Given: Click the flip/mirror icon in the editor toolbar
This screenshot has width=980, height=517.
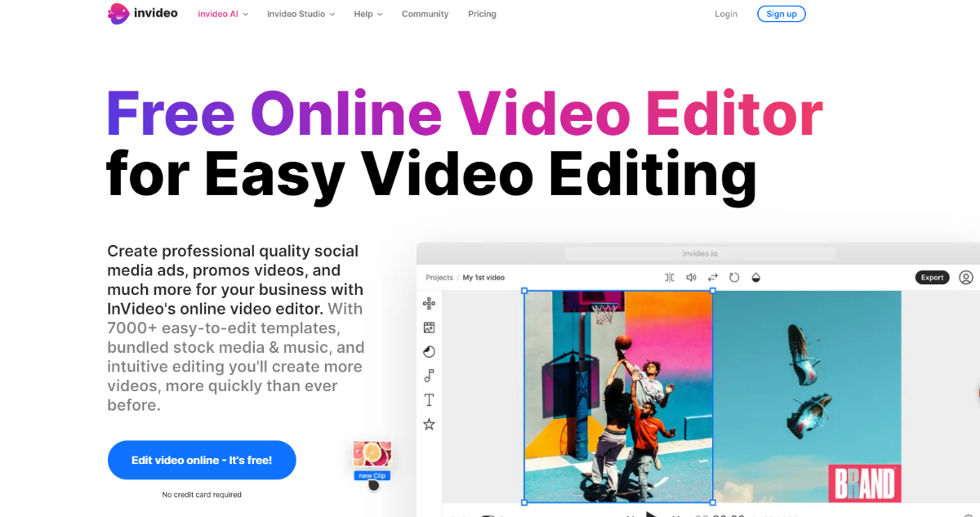Looking at the screenshot, I should (670, 278).
